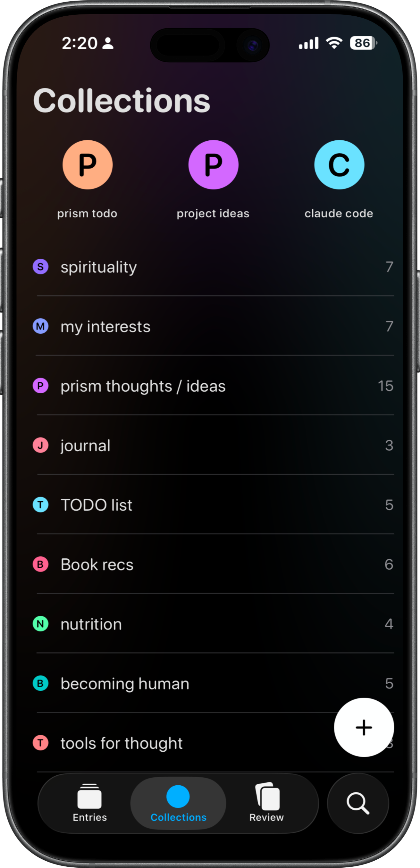The width and height of the screenshot is (420, 868).
Task: Switch to the Review tab
Action: click(267, 803)
